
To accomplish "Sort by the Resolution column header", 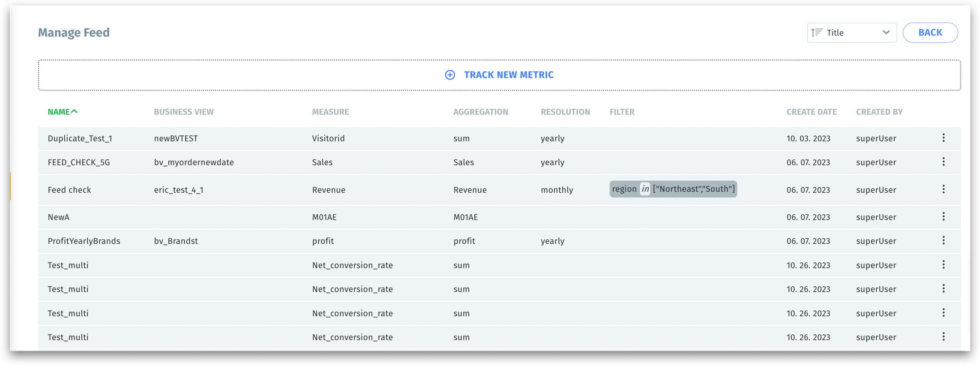I will point(565,112).
